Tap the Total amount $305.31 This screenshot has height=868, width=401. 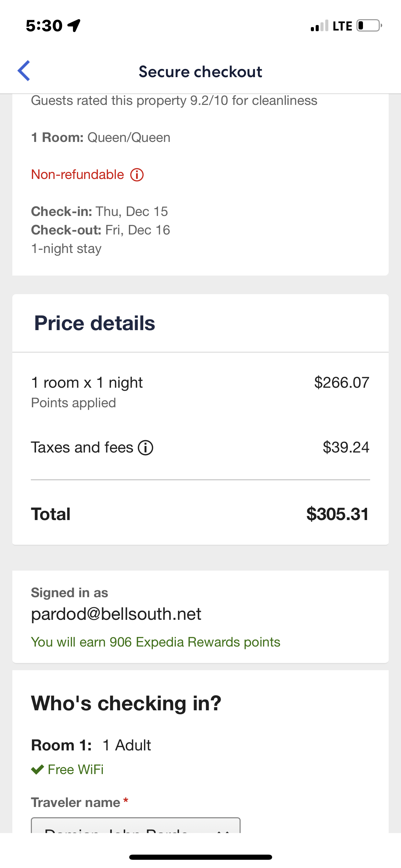click(337, 514)
